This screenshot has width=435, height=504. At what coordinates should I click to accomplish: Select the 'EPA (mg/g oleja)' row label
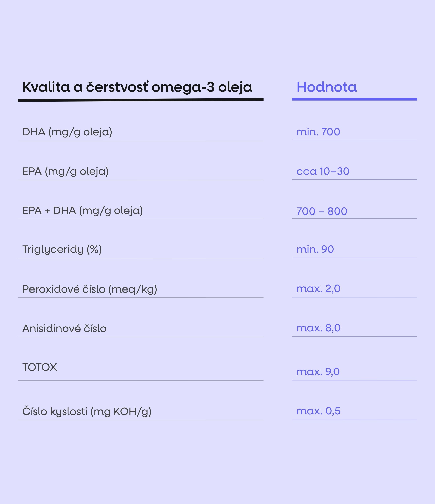click(65, 172)
